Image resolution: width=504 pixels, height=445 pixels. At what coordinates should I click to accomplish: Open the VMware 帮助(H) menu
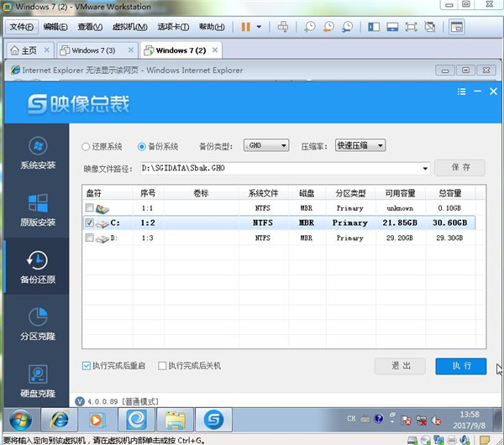(x=212, y=27)
